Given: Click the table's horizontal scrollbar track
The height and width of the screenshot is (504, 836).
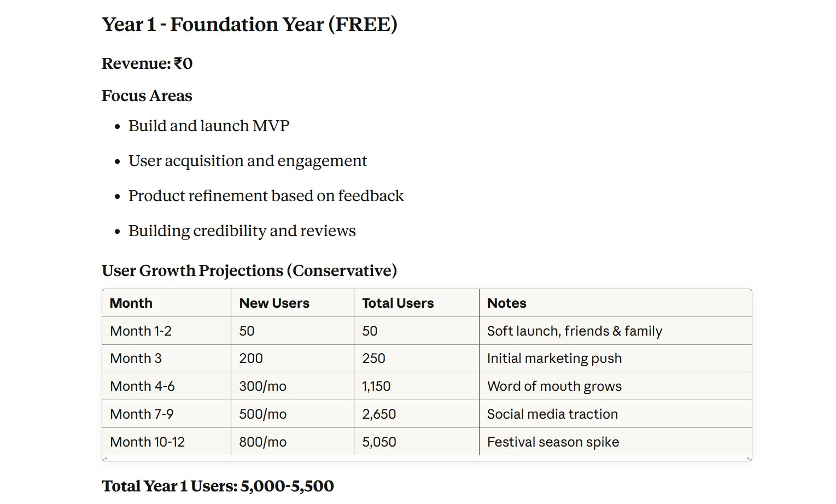Looking at the screenshot, I should (426, 459).
